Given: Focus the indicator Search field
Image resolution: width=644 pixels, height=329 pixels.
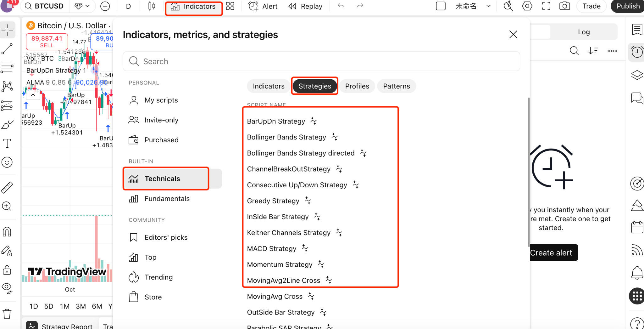Looking at the screenshot, I should tap(321, 61).
